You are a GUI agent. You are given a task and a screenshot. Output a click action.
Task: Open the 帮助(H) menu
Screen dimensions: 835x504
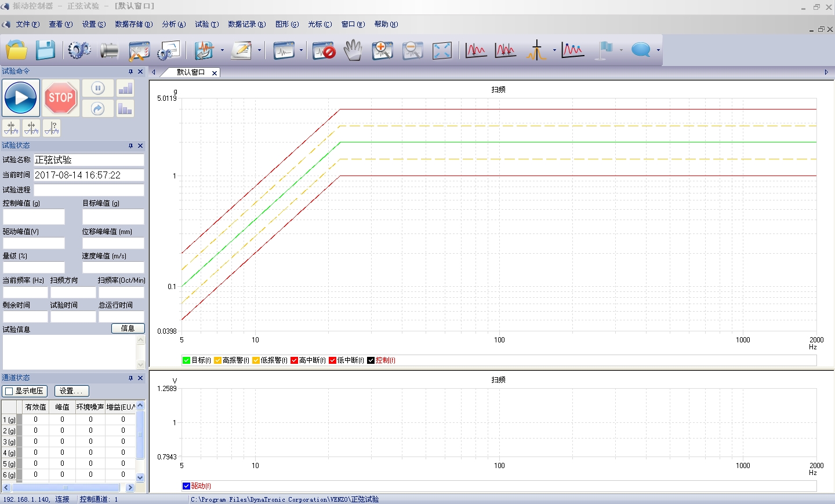(x=386, y=24)
